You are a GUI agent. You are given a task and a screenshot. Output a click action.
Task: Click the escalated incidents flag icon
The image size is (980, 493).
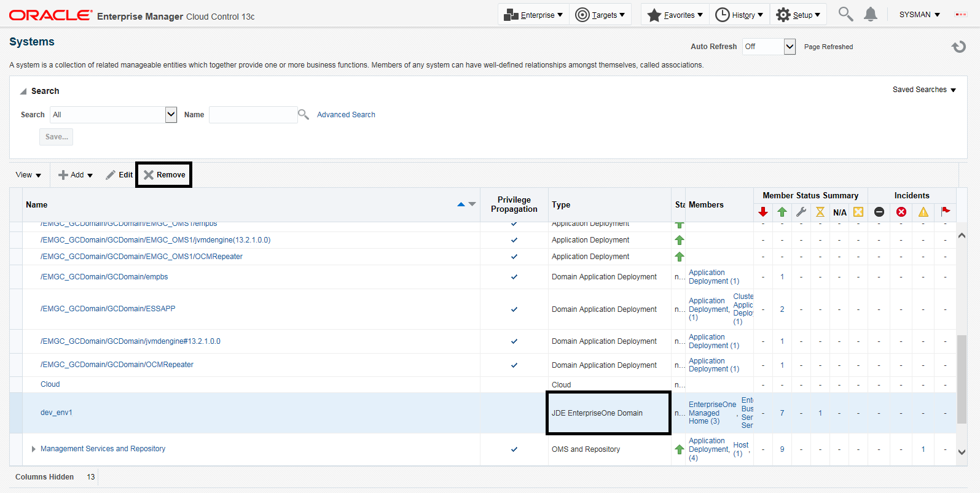946,212
